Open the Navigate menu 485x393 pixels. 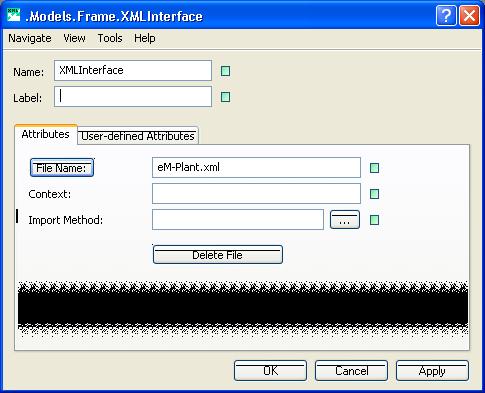tap(30, 38)
